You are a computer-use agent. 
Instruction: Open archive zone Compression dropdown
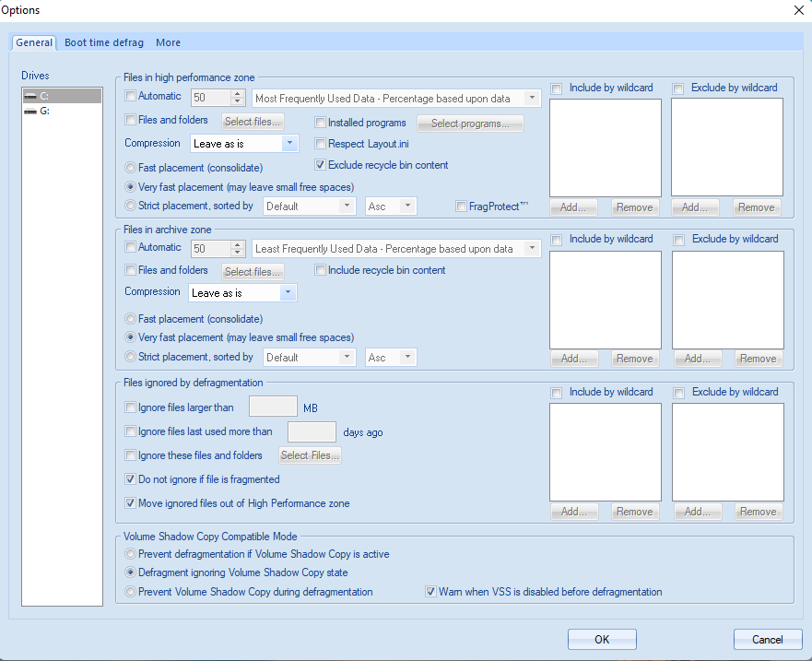tap(287, 293)
